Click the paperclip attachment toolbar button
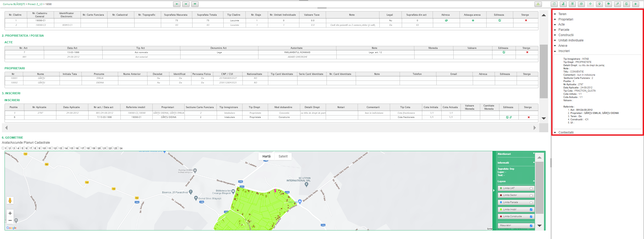Viewport: 644px width, 239px height. pos(617,4)
